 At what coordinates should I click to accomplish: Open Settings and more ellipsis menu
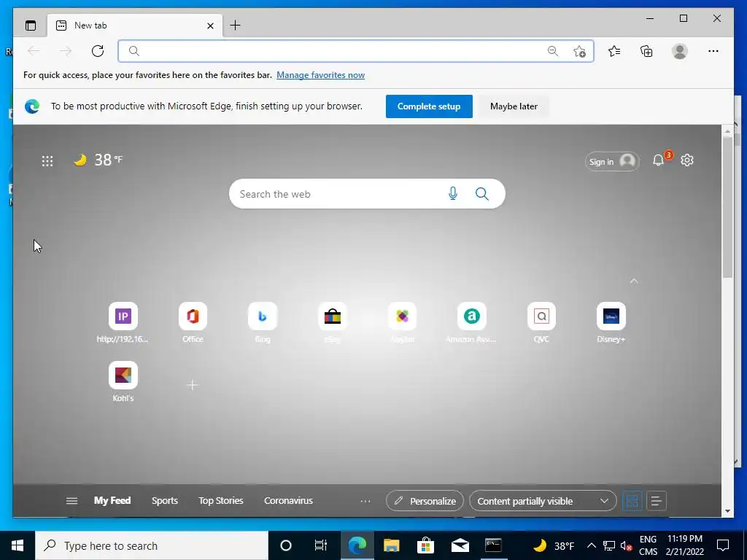pyautogui.click(x=713, y=51)
